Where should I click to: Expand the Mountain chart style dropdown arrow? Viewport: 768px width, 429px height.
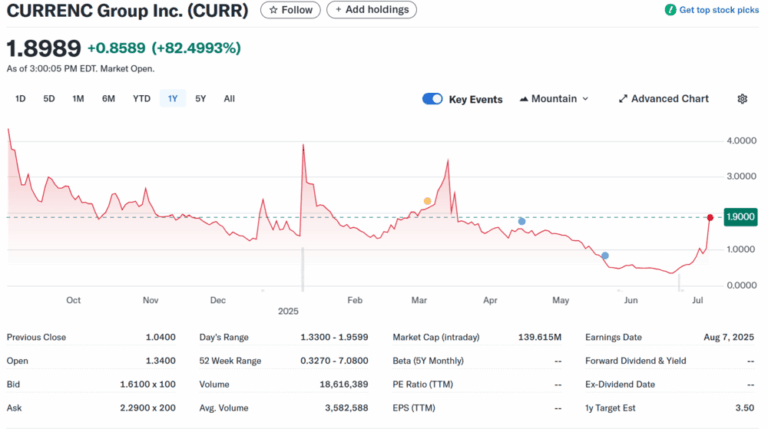tap(585, 99)
